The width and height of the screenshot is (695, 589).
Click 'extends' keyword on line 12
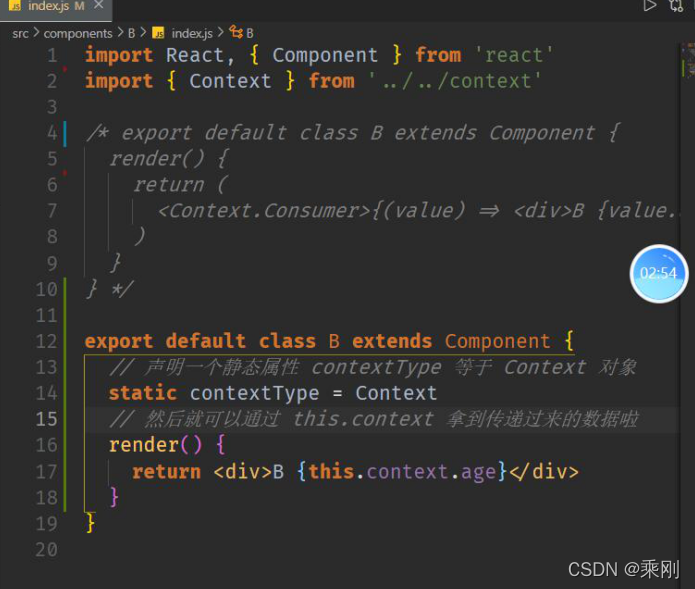pos(392,342)
